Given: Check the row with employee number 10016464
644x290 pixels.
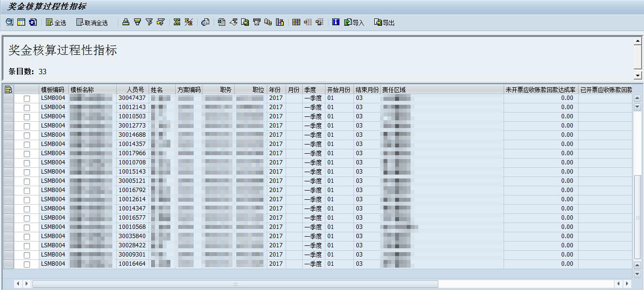Looking at the screenshot, I should coord(27,264).
